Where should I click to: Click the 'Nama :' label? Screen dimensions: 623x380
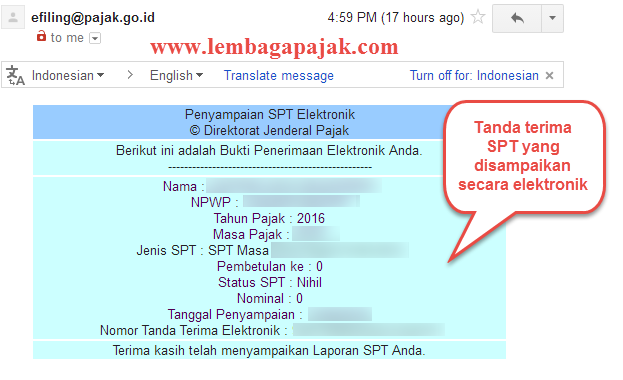click(184, 186)
